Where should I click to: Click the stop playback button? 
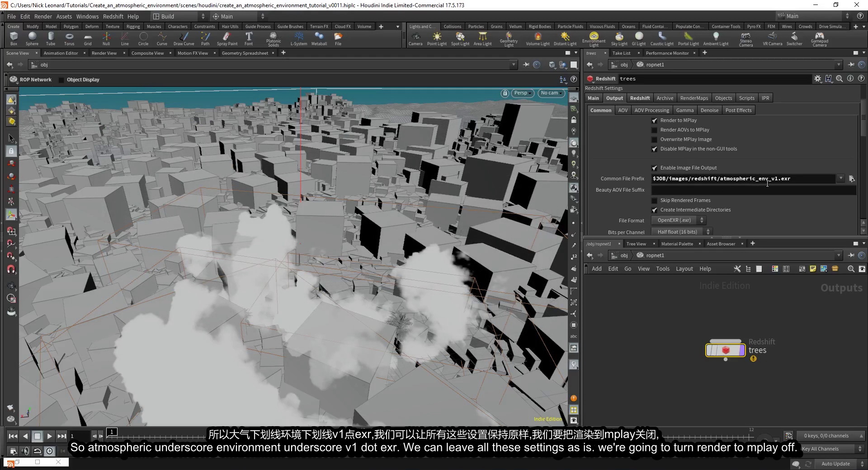(38, 436)
